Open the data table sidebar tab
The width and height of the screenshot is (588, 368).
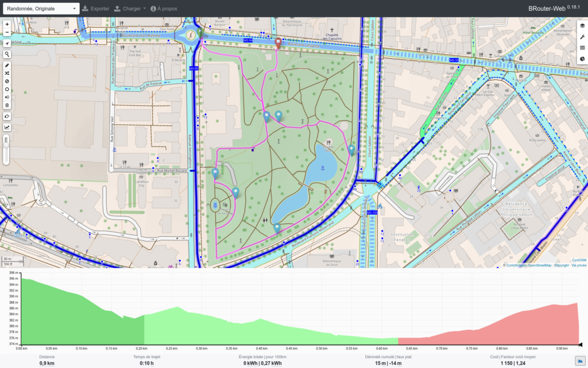(582, 48)
